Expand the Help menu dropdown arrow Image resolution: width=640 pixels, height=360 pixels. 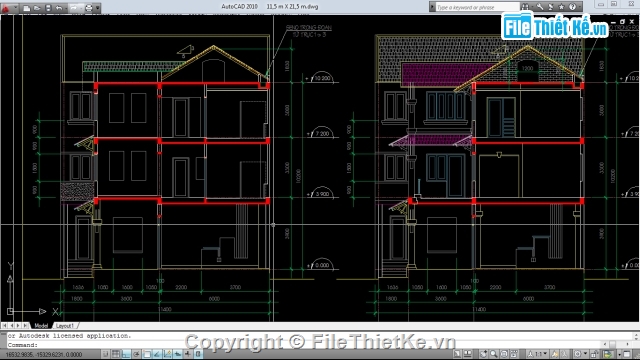(579, 7)
